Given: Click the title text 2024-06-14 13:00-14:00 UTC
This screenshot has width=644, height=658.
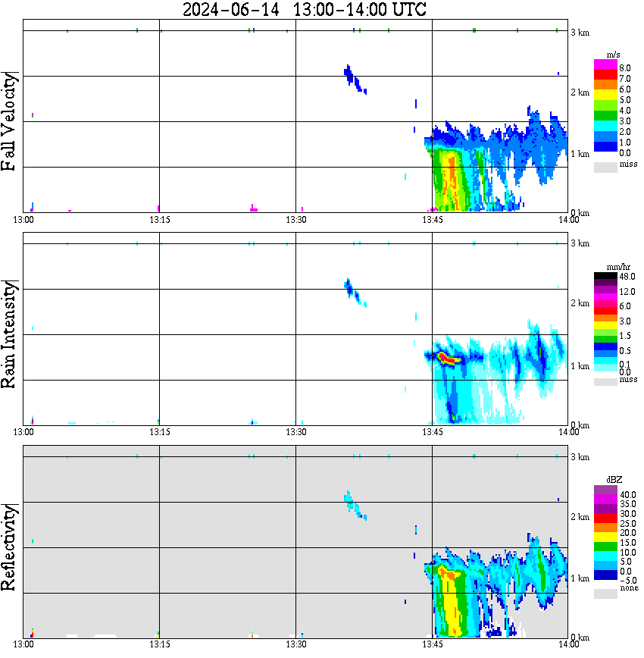Looking at the screenshot, I should coord(304,9).
